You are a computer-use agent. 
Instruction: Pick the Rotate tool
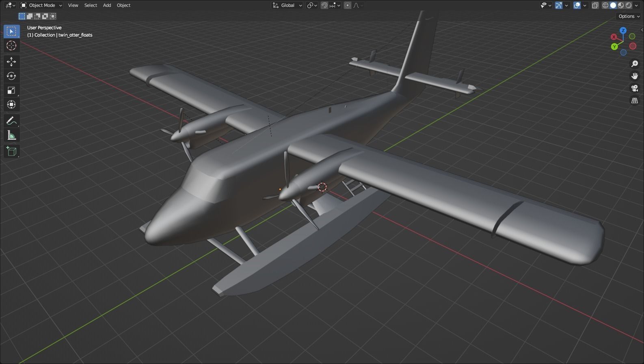[x=11, y=76]
